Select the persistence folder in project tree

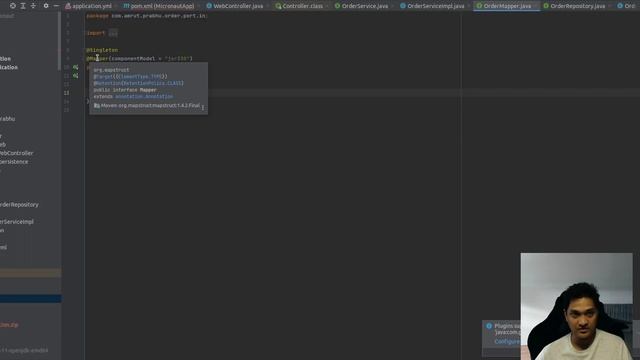pos(14,162)
